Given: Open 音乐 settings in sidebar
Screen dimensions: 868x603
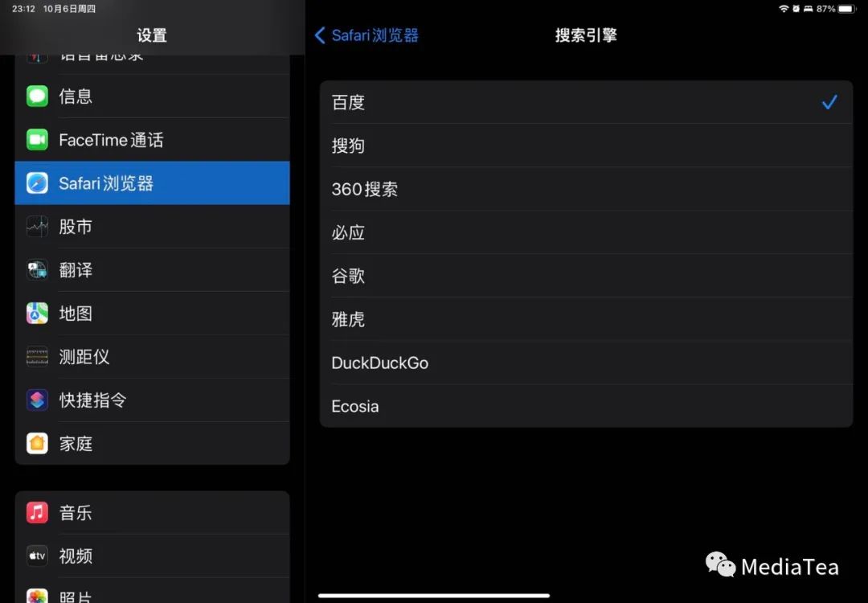Looking at the screenshot, I should click(152, 513).
